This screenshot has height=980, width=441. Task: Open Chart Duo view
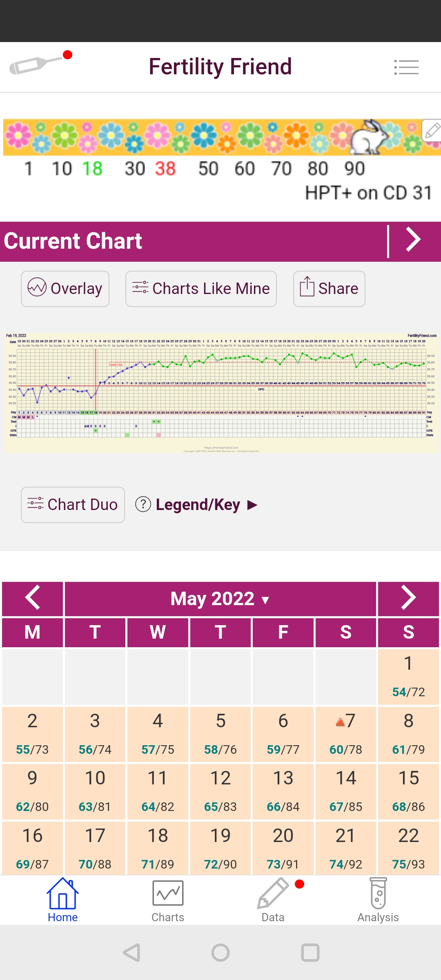[x=73, y=505]
